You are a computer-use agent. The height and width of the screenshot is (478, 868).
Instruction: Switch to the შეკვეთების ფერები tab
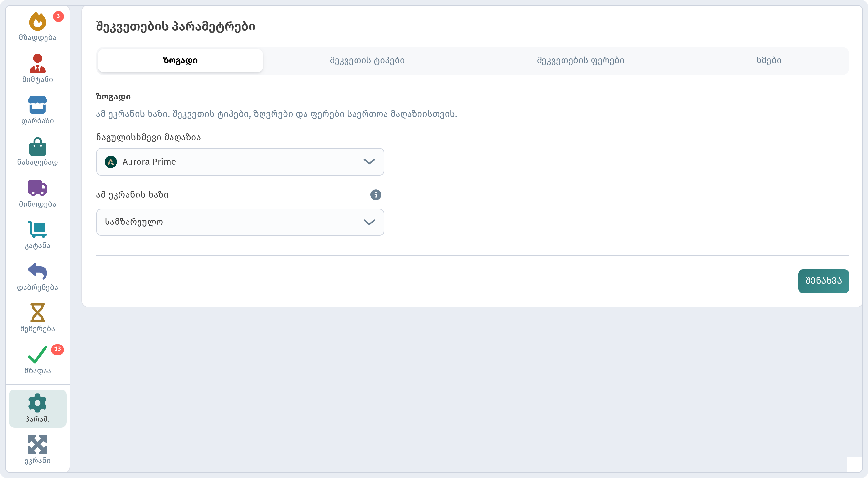(581, 61)
